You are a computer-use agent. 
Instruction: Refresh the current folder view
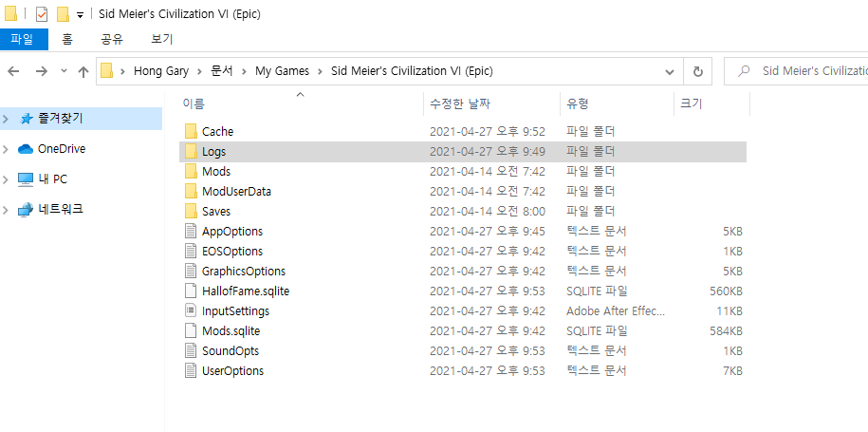[698, 71]
